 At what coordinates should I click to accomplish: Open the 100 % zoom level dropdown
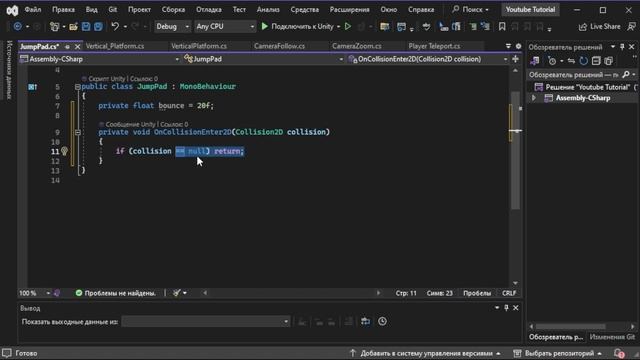(x=35, y=293)
